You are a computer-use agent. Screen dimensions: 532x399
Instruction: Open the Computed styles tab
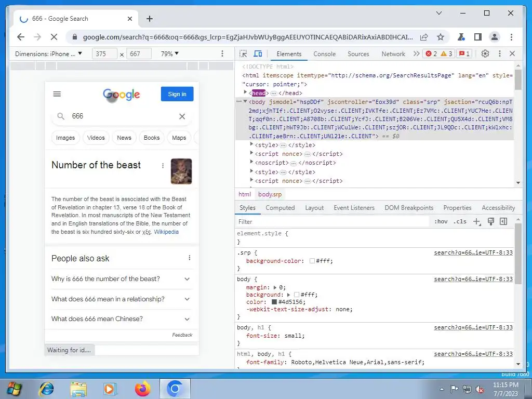(x=280, y=208)
